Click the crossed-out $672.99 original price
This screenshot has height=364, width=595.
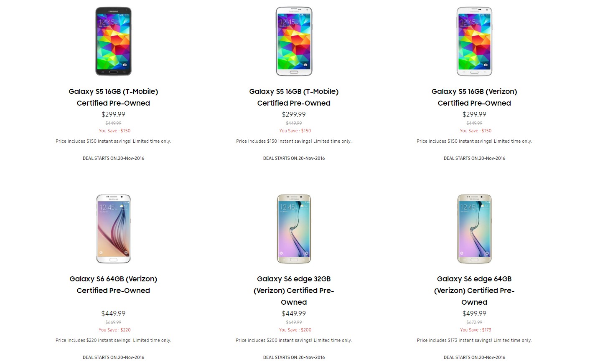click(474, 322)
